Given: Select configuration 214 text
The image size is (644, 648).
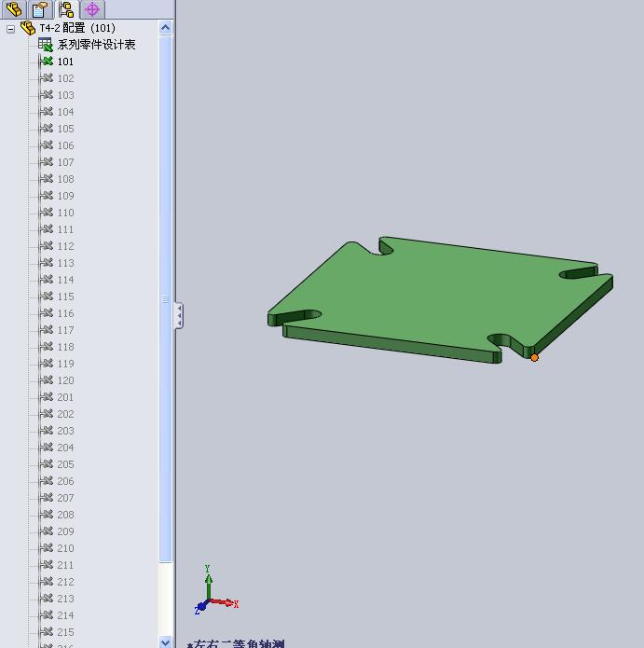Looking at the screenshot, I should (65, 615).
